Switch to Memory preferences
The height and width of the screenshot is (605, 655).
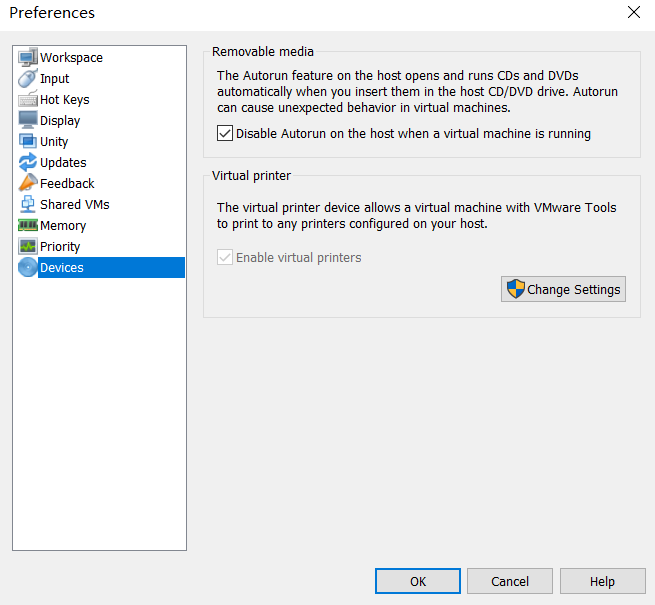click(x=63, y=226)
